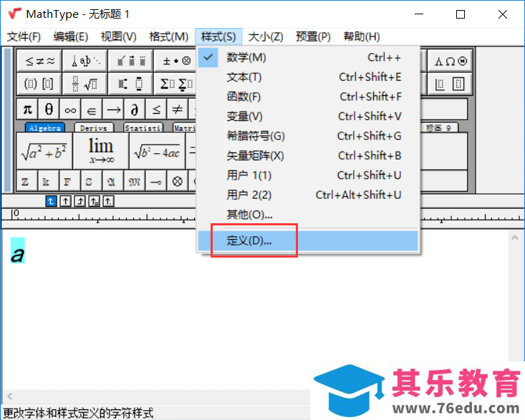
Task: Insert the square root b²−4ac expression
Action: pos(157,151)
